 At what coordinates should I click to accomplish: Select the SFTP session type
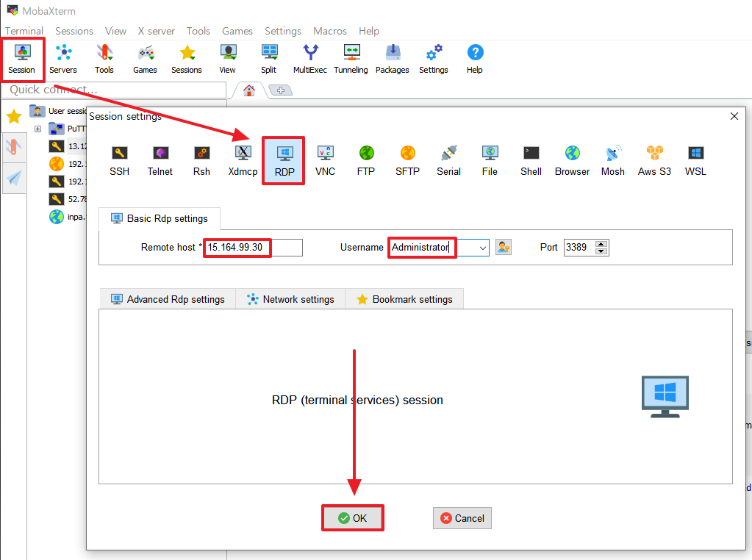pos(408,161)
